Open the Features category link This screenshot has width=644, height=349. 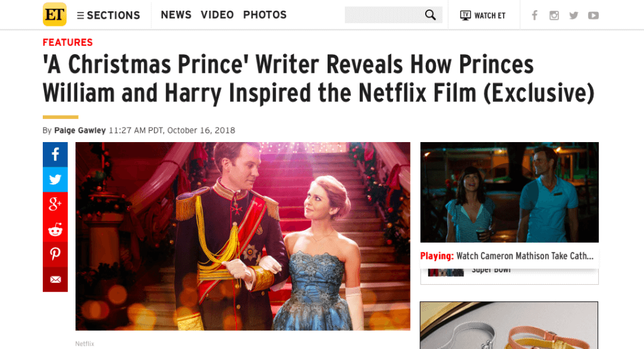point(68,42)
